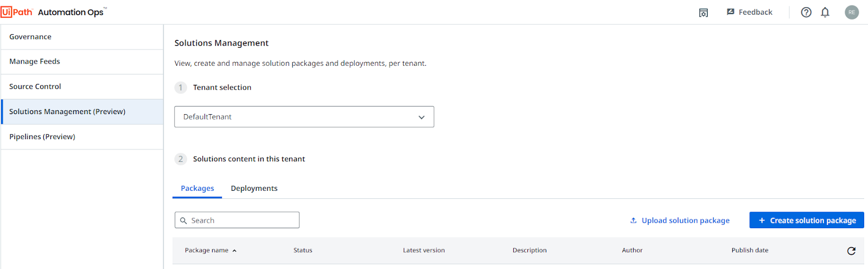Open the documentation portal icon beside Feedback
868x269 pixels.
point(704,12)
